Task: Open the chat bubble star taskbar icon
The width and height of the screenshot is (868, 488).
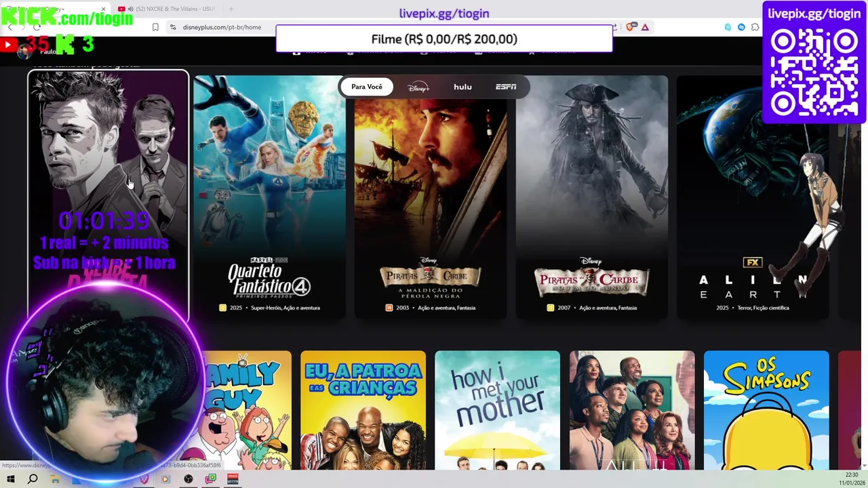Action: click(x=211, y=479)
